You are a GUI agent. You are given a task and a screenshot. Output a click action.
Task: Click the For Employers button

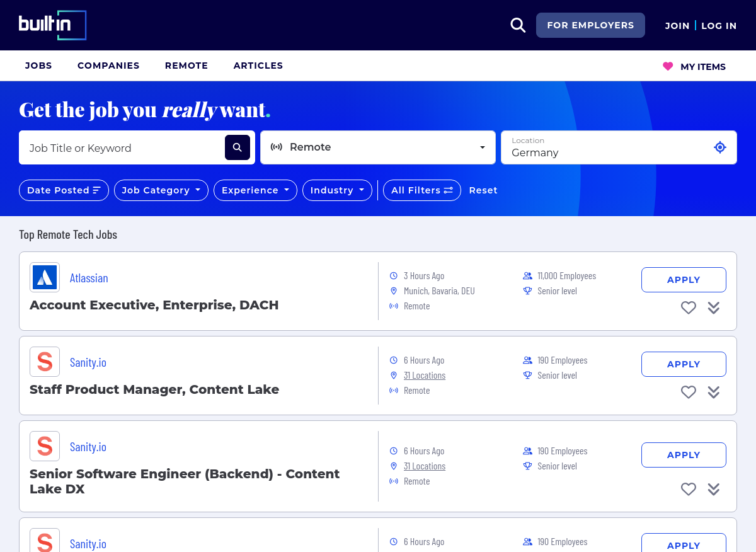590,25
